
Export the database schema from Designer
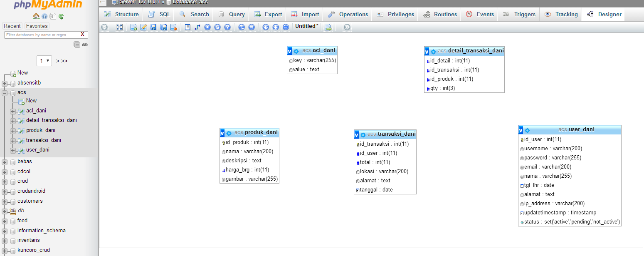pos(328,27)
